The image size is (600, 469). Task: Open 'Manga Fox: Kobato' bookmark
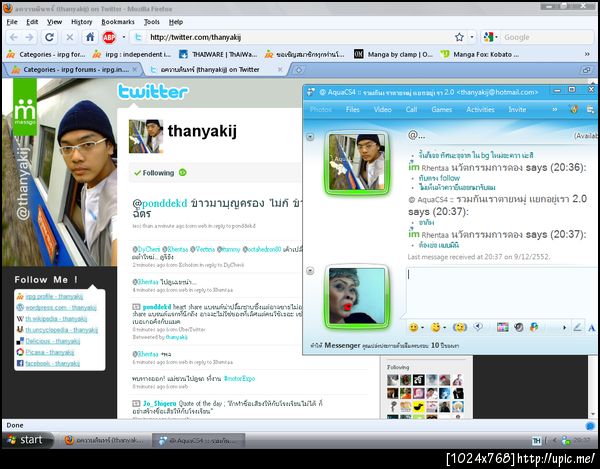point(480,54)
